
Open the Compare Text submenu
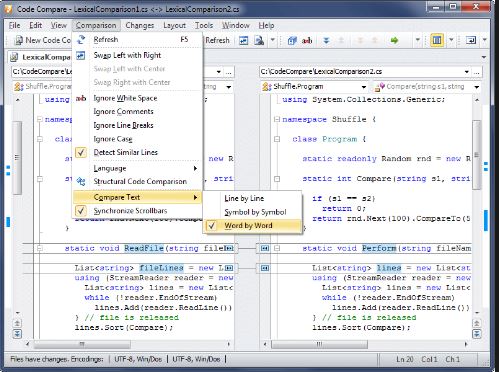[x=137, y=197]
